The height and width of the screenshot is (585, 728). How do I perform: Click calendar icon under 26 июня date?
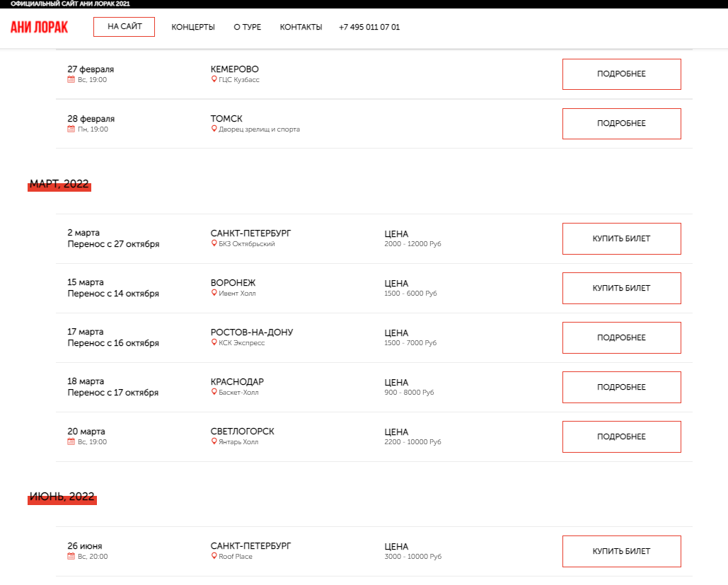pos(71,557)
